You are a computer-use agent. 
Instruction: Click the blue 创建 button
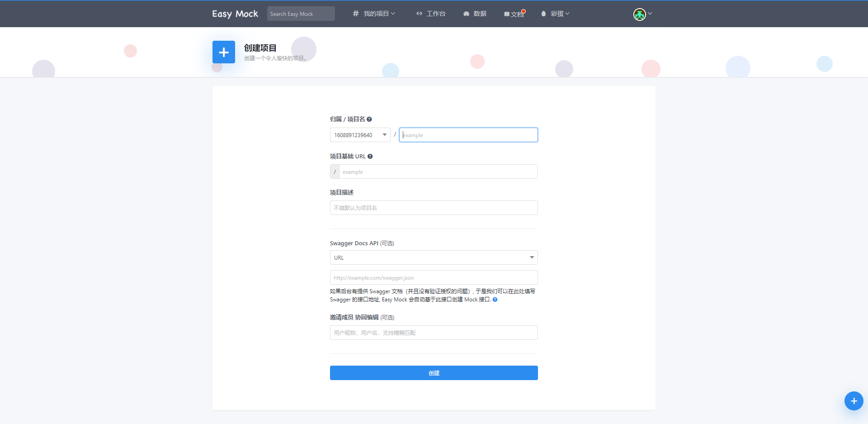(434, 373)
